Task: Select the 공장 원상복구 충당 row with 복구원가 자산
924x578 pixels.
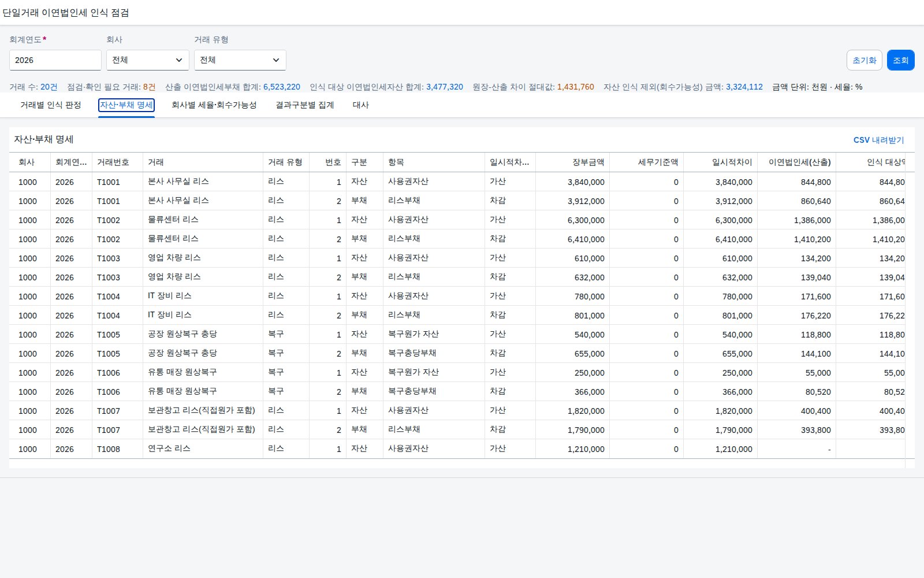Action: 457,334
